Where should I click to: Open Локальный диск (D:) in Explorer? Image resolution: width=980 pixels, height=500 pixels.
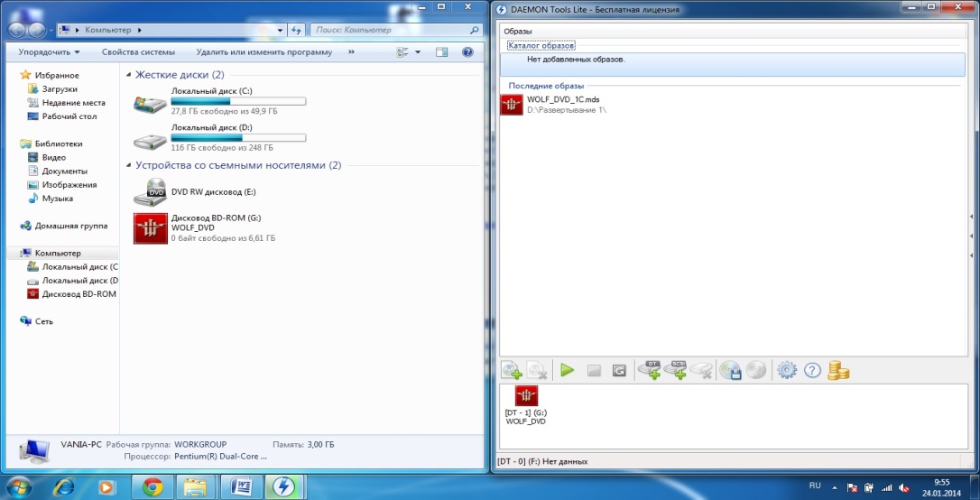220,137
